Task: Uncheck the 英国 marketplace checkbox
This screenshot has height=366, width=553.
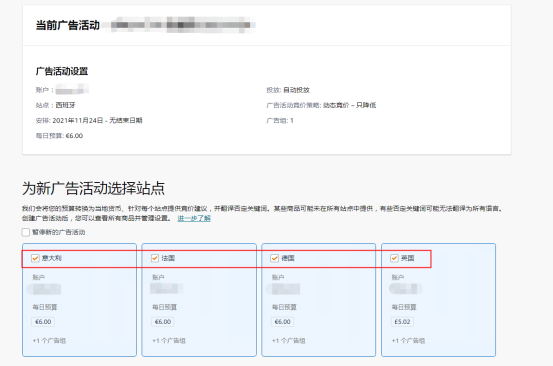Action: 394,258
